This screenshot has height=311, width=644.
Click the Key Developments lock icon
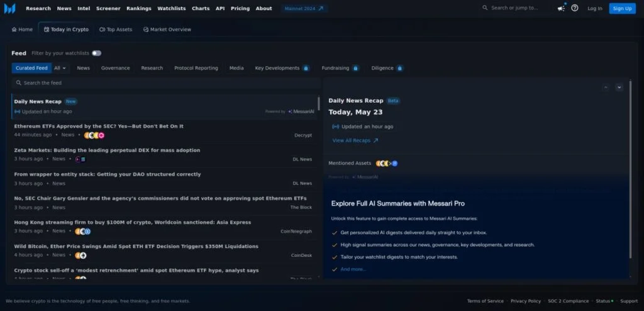[x=306, y=68]
